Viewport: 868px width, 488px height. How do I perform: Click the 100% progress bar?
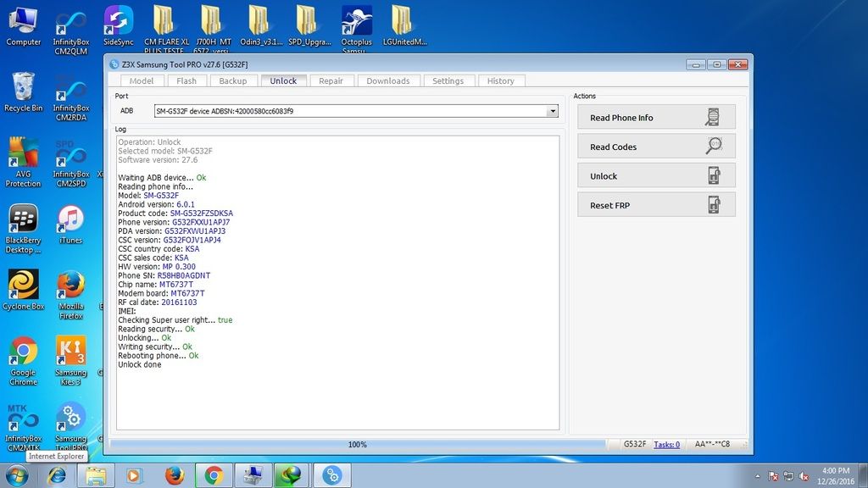tap(358, 444)
